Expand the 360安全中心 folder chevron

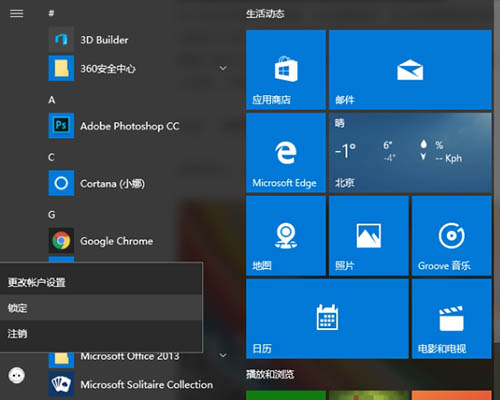(223, 68)
